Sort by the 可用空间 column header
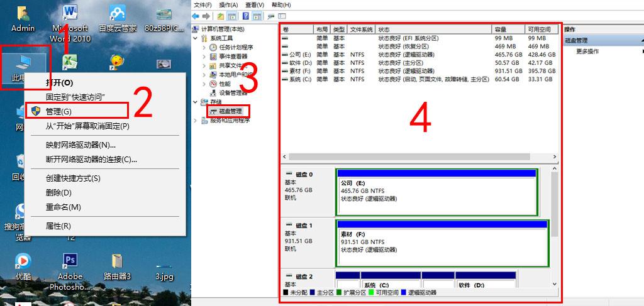The height and width of the screenshot is (306, 644). point(541,30)
